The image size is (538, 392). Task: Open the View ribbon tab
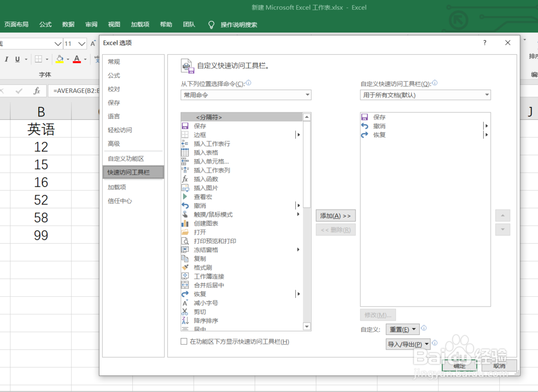pyautogui.click(x=114, y=24)
